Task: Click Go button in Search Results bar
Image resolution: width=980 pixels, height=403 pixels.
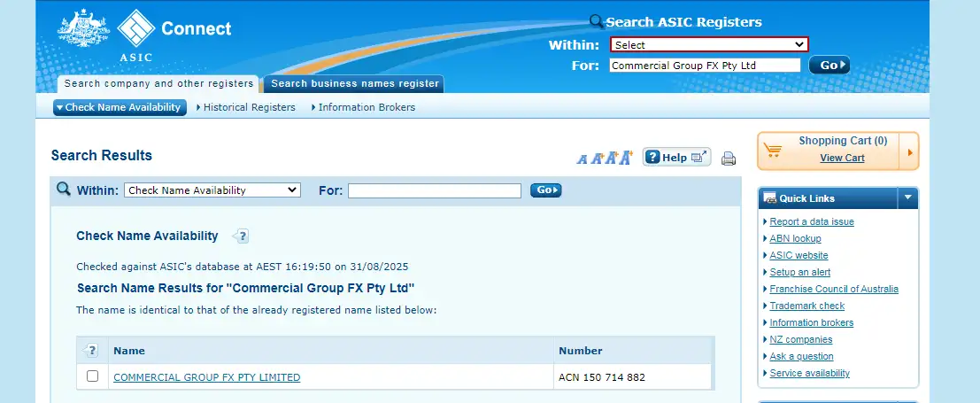Action: coord(545,190)
